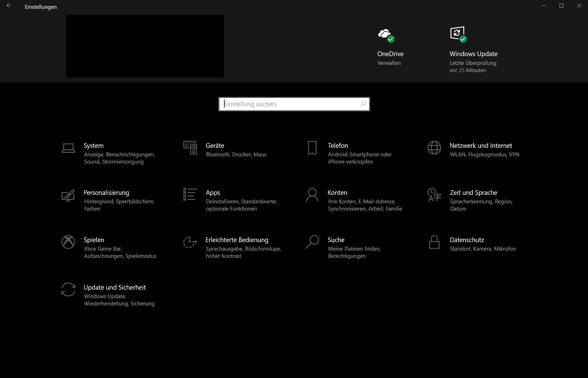Click 'Deinstallieren, Standardwerte, optionale Funktionen' description
Image resolution: width=588 pixels, height=378 pixels.
pos(241,205)
